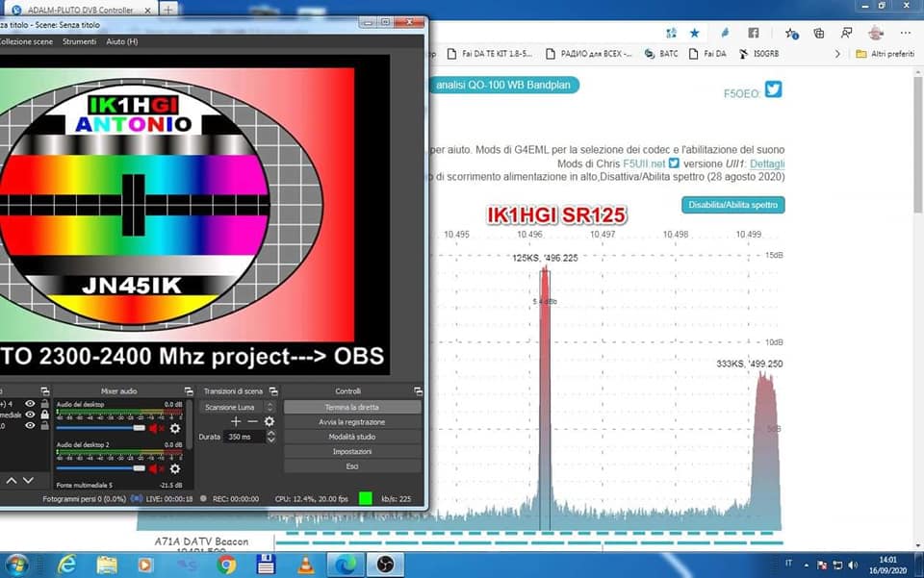Switch to OBS Studio in the taskbar
The width and height of the screenshot is (924, 578).
coord(385,565)
